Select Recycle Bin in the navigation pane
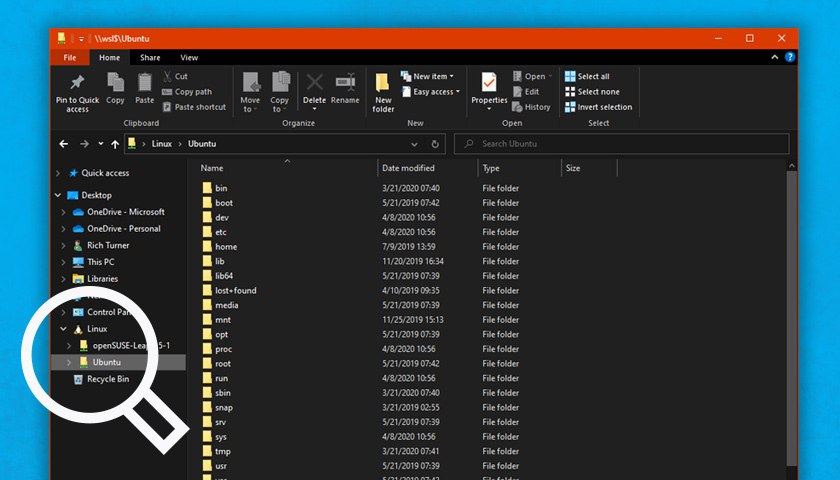This screenshot has width=840, height=480. tap(108, 379)
